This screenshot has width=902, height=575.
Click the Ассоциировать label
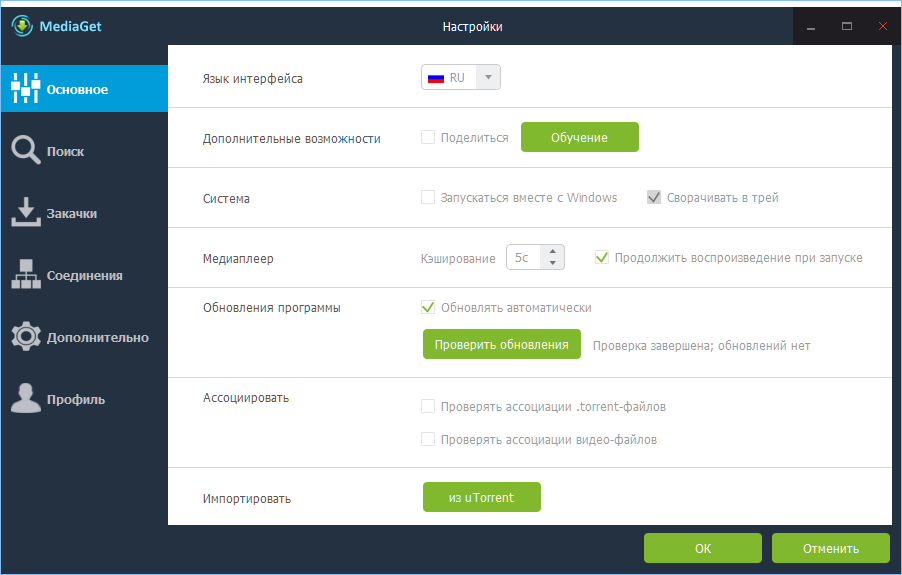pos(246,398)
